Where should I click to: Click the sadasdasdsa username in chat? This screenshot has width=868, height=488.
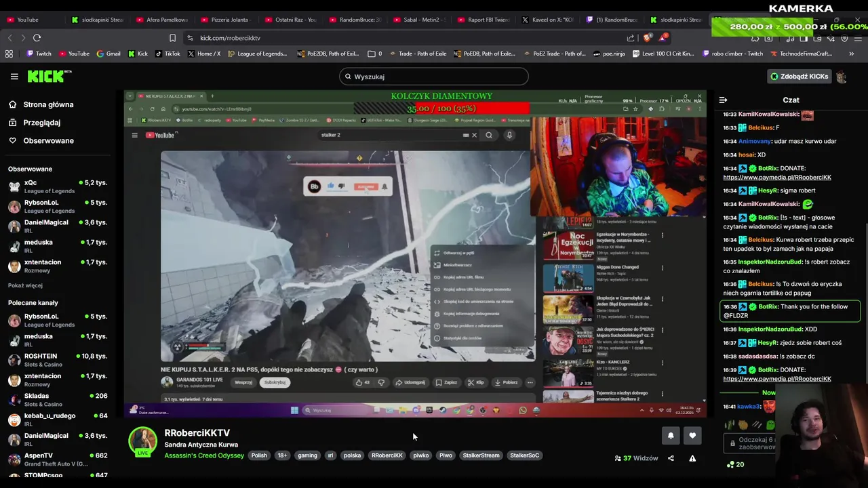tap(757, 357)
